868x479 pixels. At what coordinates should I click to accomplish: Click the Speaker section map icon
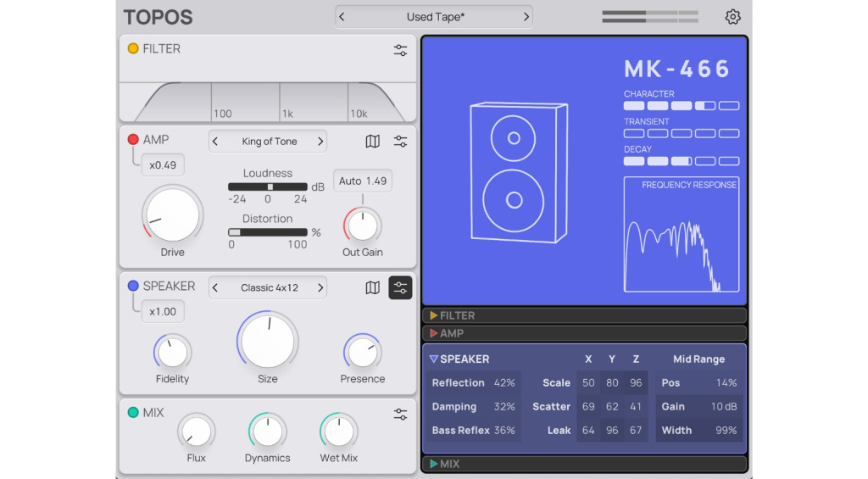pyautogui.click(x=372, y=288)
